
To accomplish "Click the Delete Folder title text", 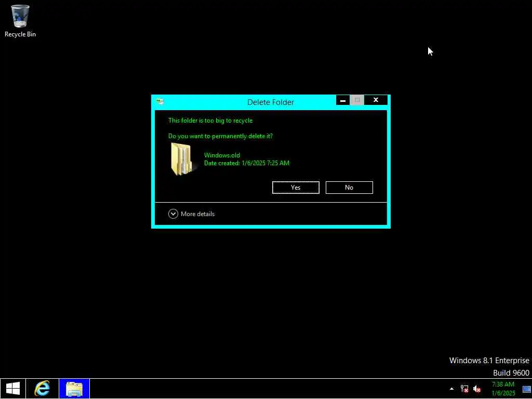I will click(x=270, y=102).
